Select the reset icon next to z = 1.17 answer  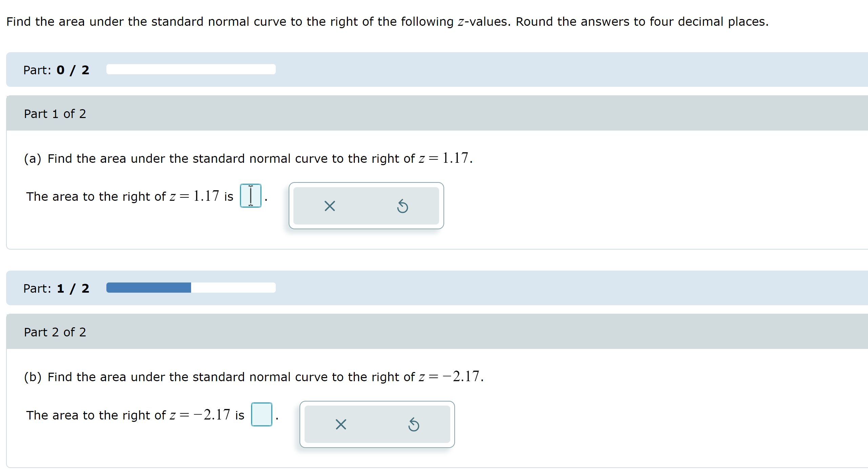tap(402, 206)
